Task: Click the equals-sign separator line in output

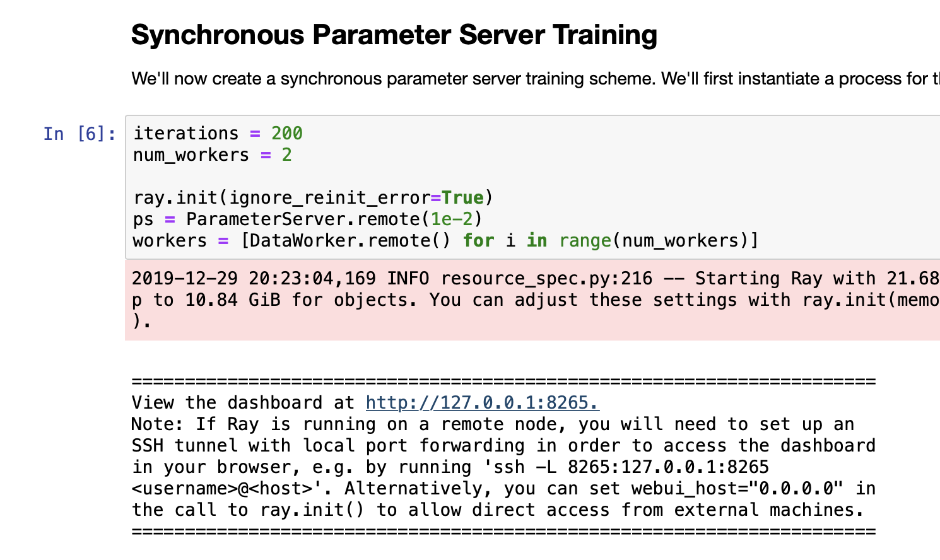Action: coord(502,381)
